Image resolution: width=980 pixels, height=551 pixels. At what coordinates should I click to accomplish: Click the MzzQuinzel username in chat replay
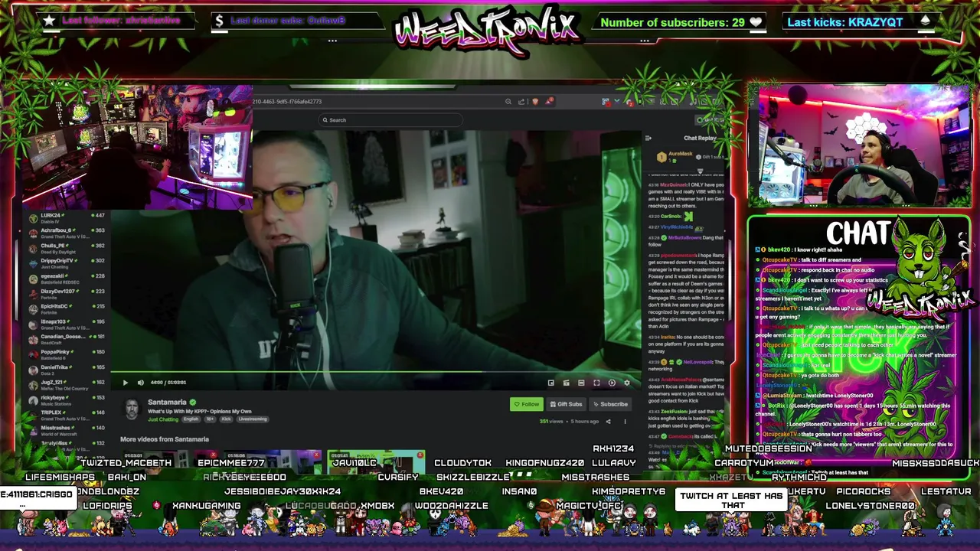point(675,184)
